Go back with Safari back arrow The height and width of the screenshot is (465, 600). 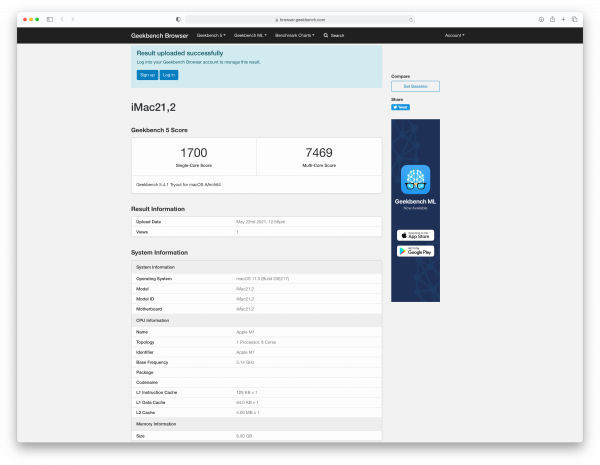pyautogui.click(x=62, y=20)
